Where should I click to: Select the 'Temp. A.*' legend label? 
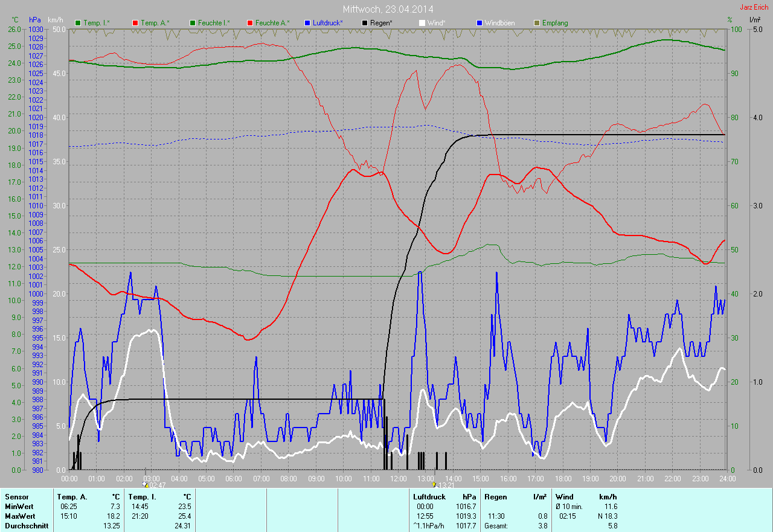[155, 23]
